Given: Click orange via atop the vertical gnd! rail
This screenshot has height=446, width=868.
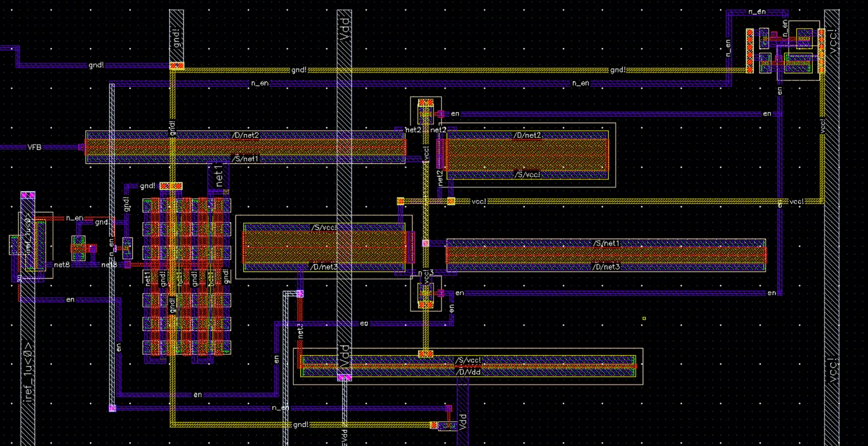Looking at the screenshot, I should (x=177, y=66).
